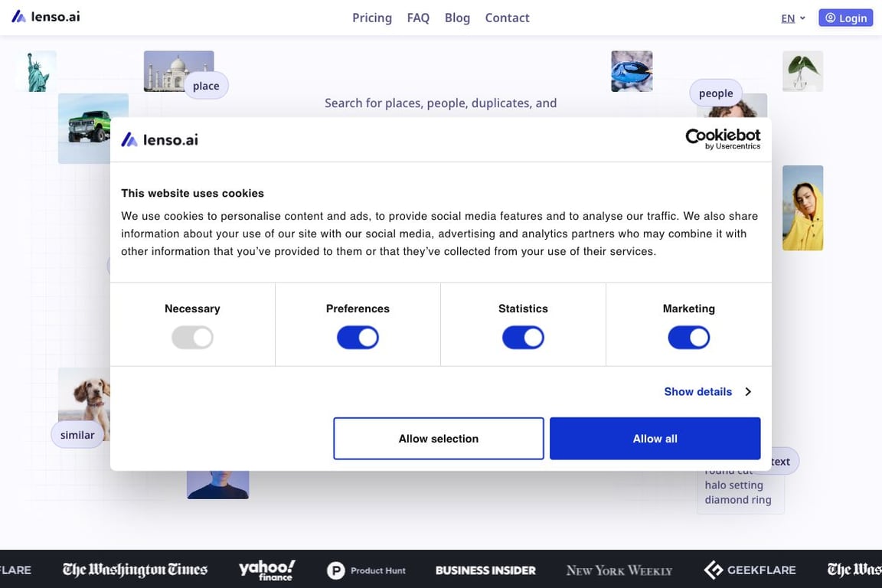Open the FAQ page
Screen dimensions: 882x588
coord(418,18)
